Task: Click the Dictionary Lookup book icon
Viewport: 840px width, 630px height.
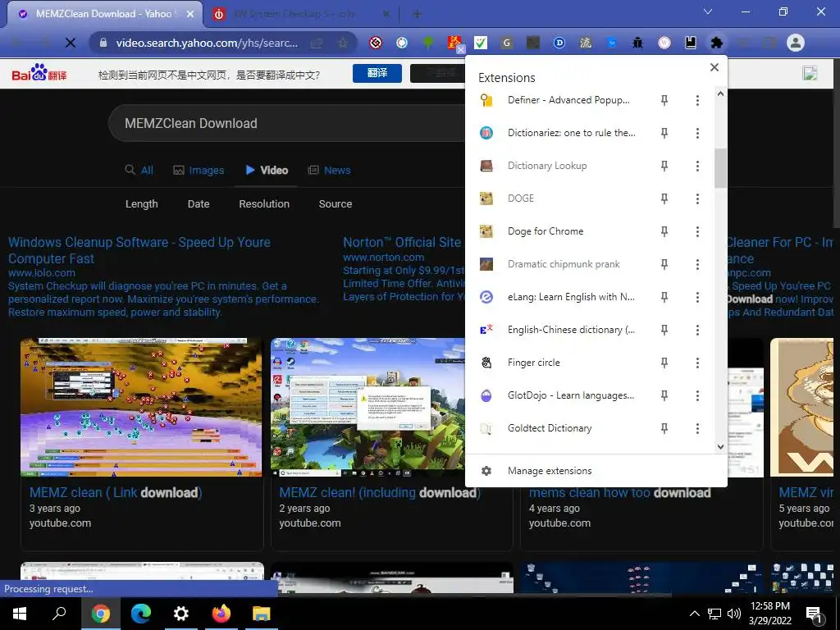Action: click(x=486, y=166)
